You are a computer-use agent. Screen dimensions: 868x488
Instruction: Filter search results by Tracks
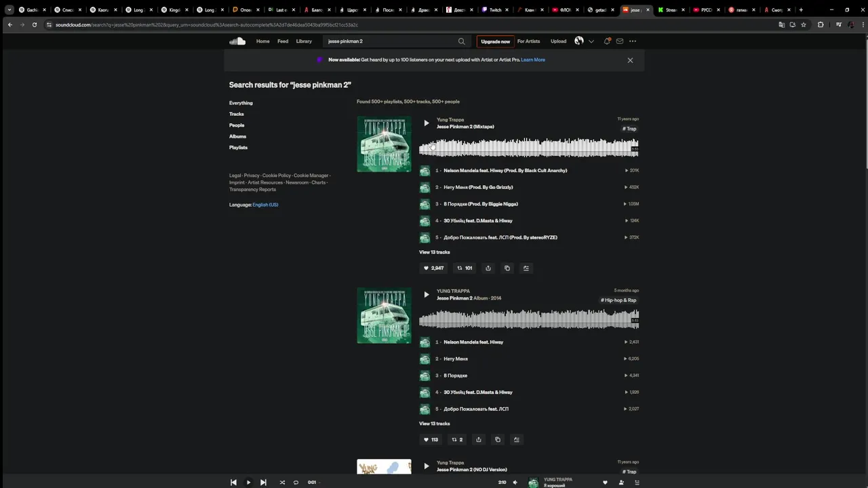pyautogui.click(x=237, y=114)
